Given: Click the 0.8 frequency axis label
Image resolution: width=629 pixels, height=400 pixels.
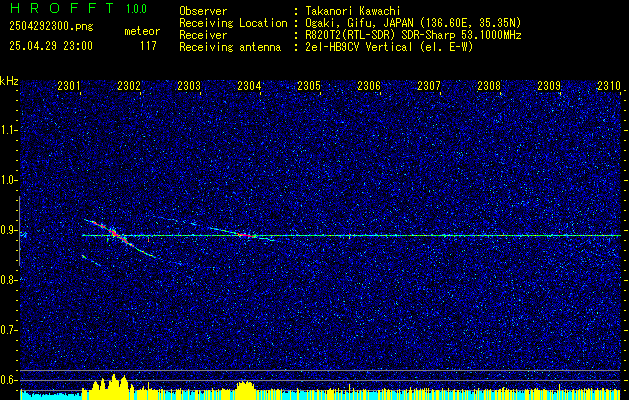Looking at the screenshot, I should click(x=8, y=280).
